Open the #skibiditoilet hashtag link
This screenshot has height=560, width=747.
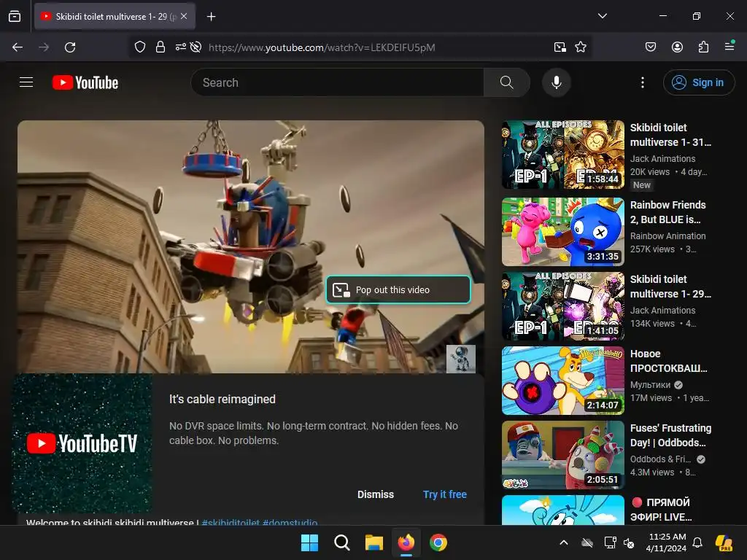click(x=231, y=522)
